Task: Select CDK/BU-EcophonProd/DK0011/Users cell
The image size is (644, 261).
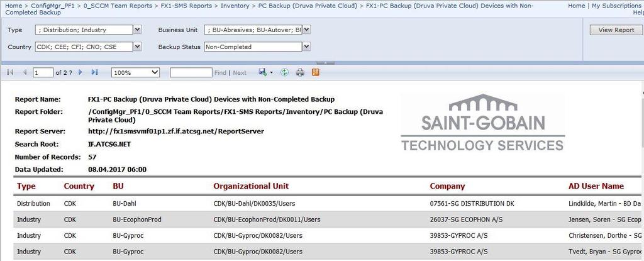Action: [267, 219]
